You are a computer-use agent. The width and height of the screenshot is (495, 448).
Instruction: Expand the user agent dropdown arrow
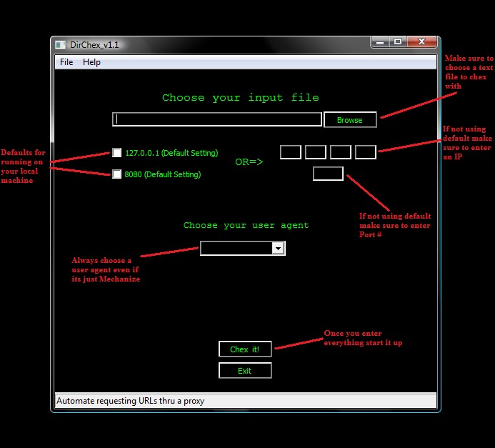[x=278, y=248]
